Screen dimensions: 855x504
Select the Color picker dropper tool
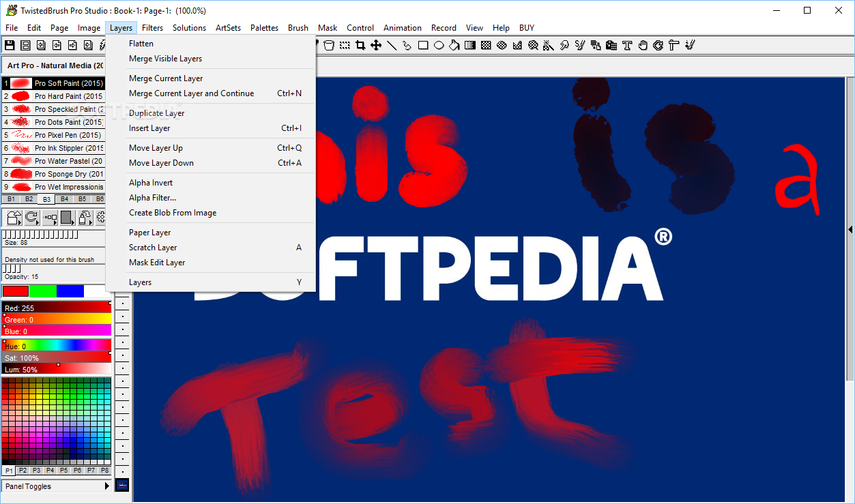[x=407, y=45]
